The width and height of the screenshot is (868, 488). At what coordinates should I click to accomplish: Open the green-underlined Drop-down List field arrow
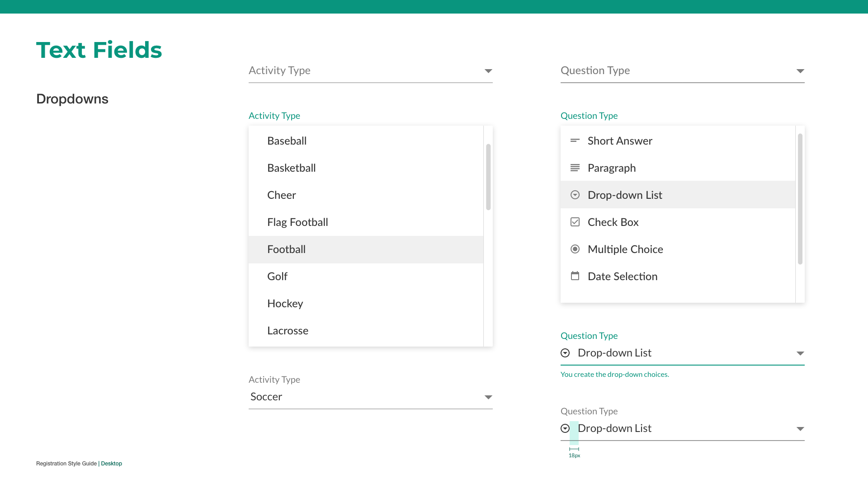pos(800,353)
